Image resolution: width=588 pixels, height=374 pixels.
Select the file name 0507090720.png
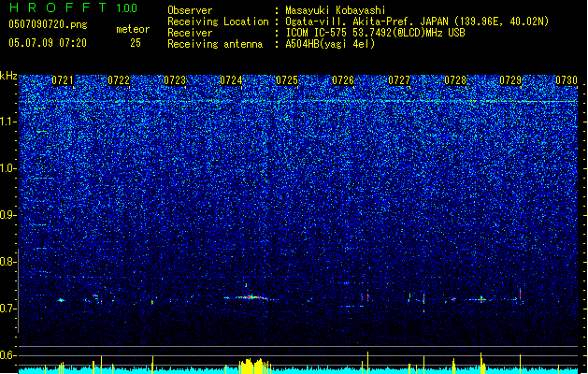pos(48,25)
